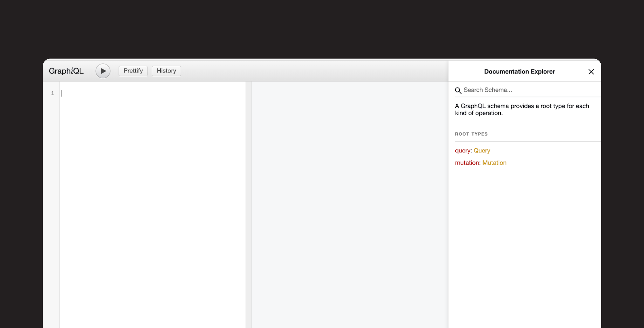Image resolution: width=644 pixels, height=328 pixels.
Task: Select the mutation: Mutation entry under Root Types
Action: pyautogui.click(x=480, y=163)
